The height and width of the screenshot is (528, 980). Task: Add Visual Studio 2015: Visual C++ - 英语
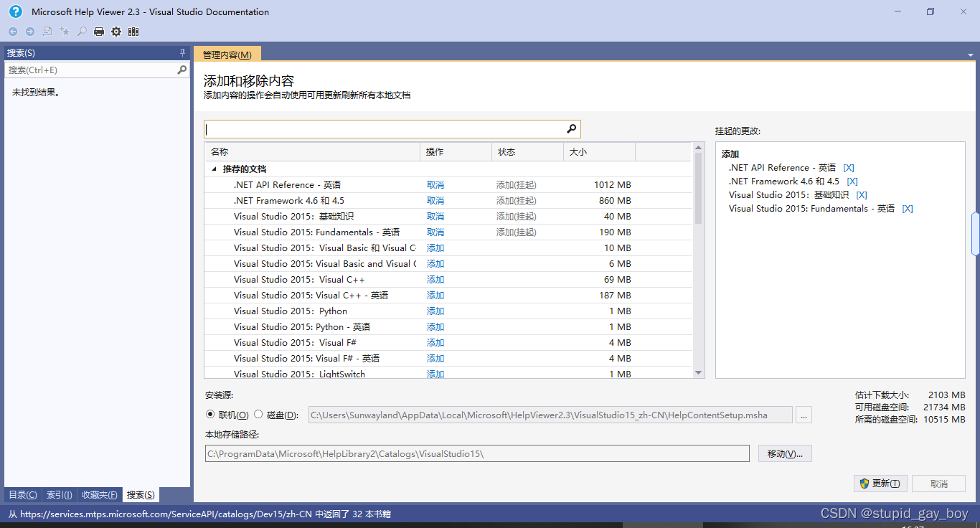coord(435,296)
